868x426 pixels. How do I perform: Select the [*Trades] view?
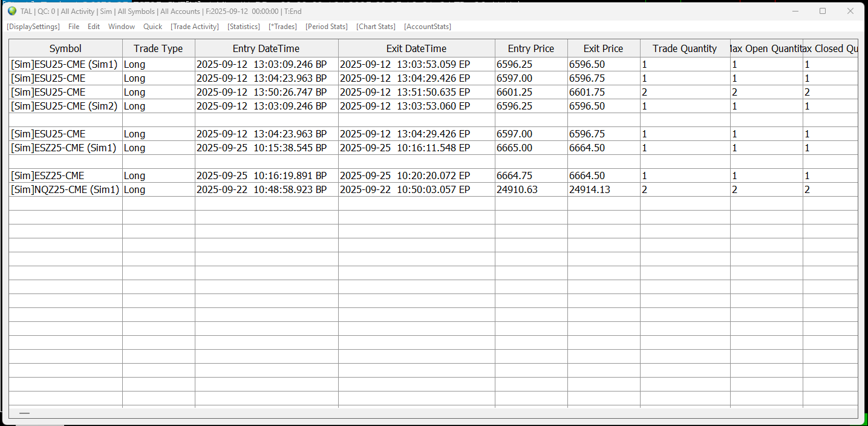coord(282,27)
